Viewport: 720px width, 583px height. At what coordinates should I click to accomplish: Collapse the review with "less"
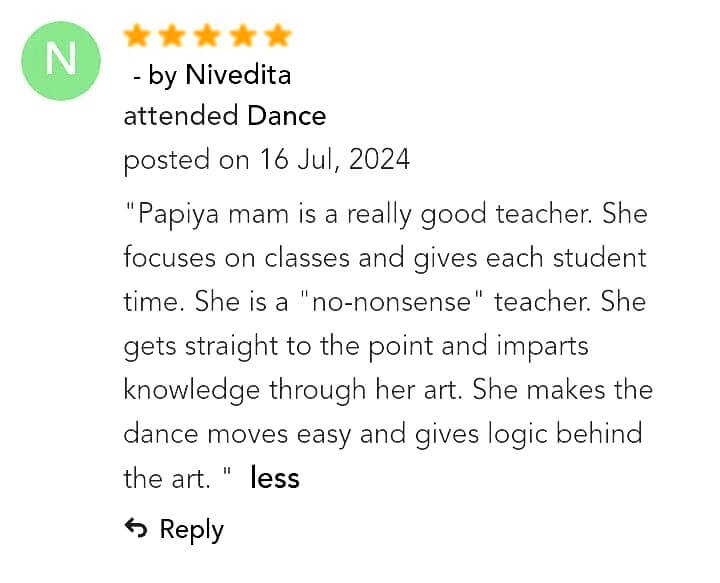tap(275, 478)
